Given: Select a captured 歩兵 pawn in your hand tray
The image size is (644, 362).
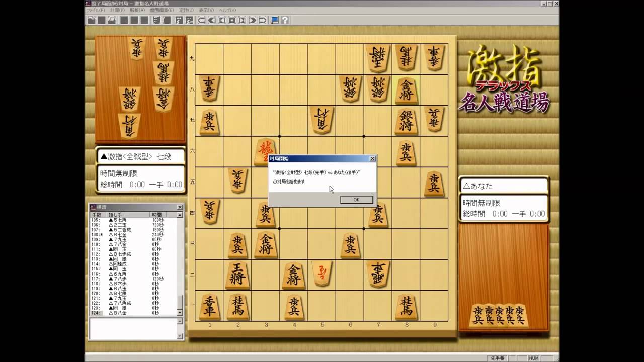Looking at the screenshot, I should [x=499, y=315].
